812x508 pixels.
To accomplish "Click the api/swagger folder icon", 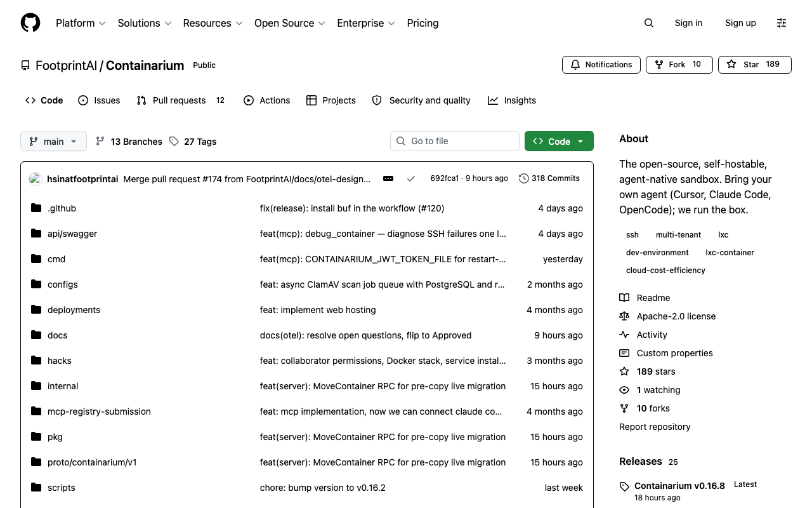I will (36, 233).
